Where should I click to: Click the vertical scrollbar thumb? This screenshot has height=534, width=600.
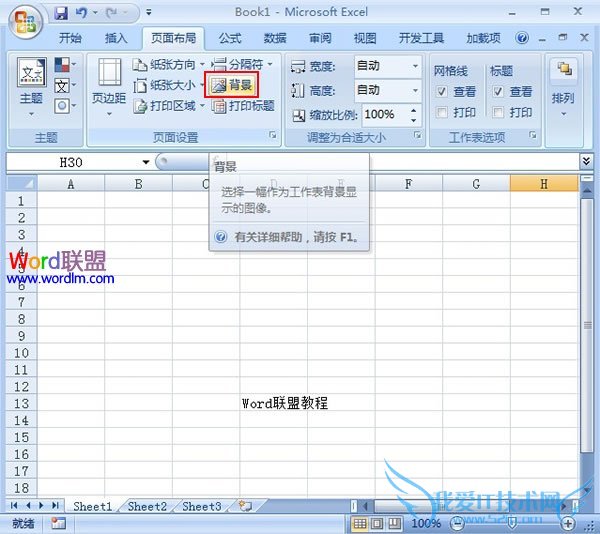[x=587, y=325]
